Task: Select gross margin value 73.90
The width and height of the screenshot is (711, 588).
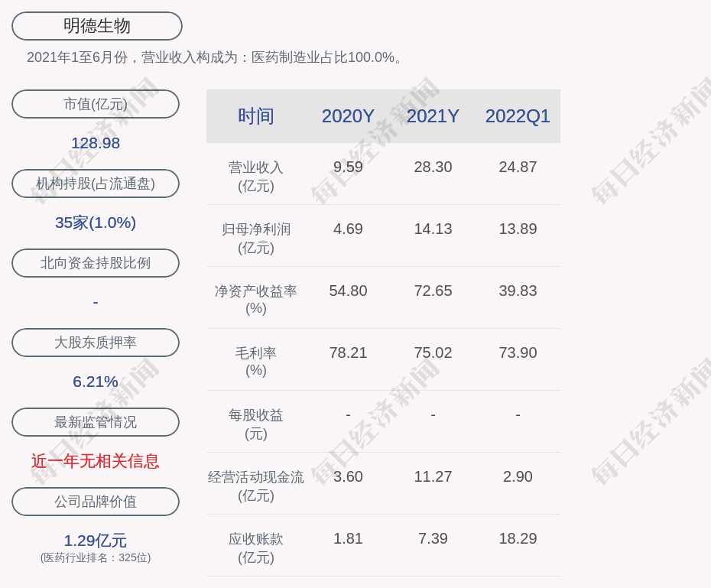Action: 518,352
